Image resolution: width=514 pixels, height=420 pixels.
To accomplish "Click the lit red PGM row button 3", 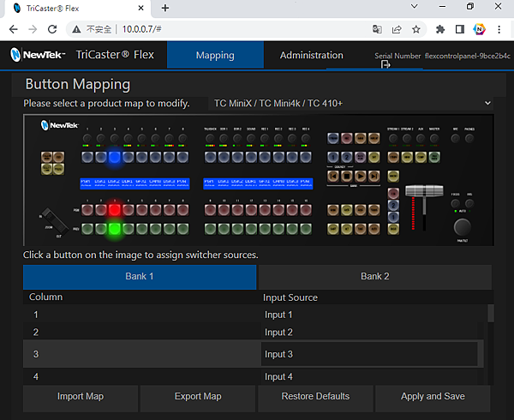I will (115, 210).
